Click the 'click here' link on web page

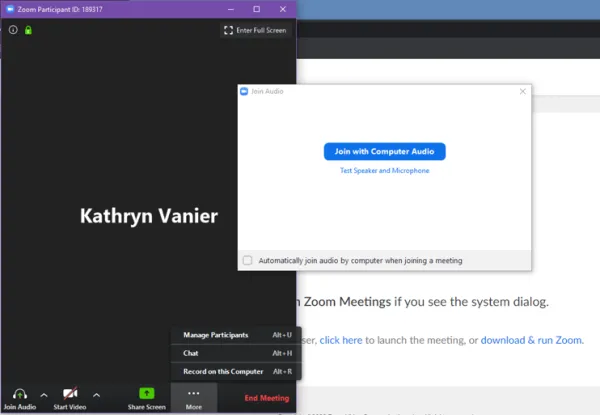341,340
